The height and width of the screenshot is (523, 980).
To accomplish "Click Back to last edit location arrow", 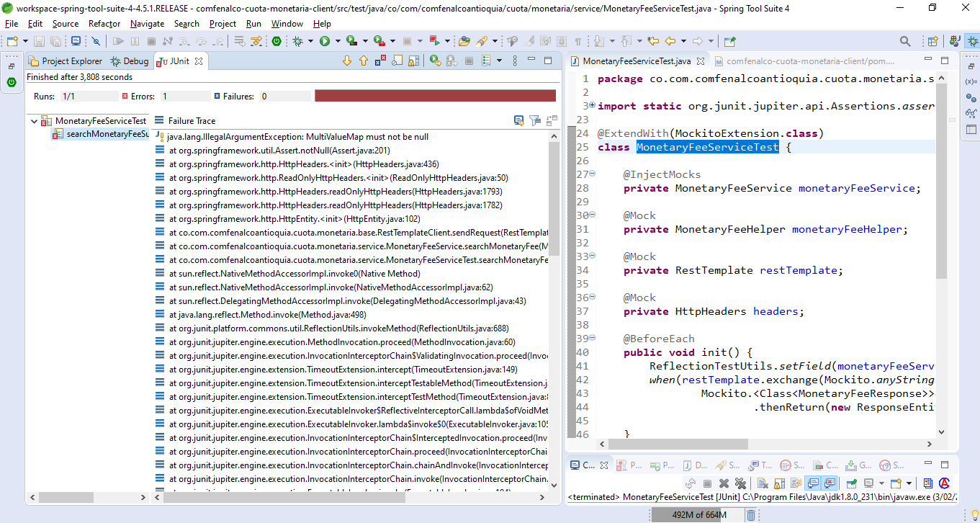I will coord(652,41).
